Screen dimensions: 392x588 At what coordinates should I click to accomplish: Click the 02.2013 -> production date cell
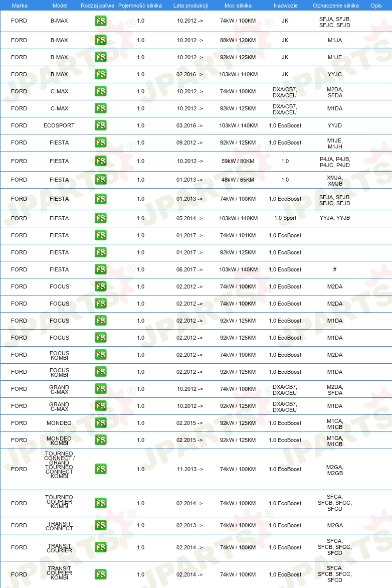coord(189,526)
